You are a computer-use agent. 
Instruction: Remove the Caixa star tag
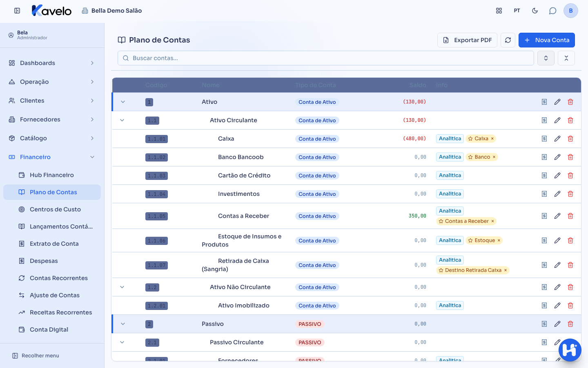point(492,139)
